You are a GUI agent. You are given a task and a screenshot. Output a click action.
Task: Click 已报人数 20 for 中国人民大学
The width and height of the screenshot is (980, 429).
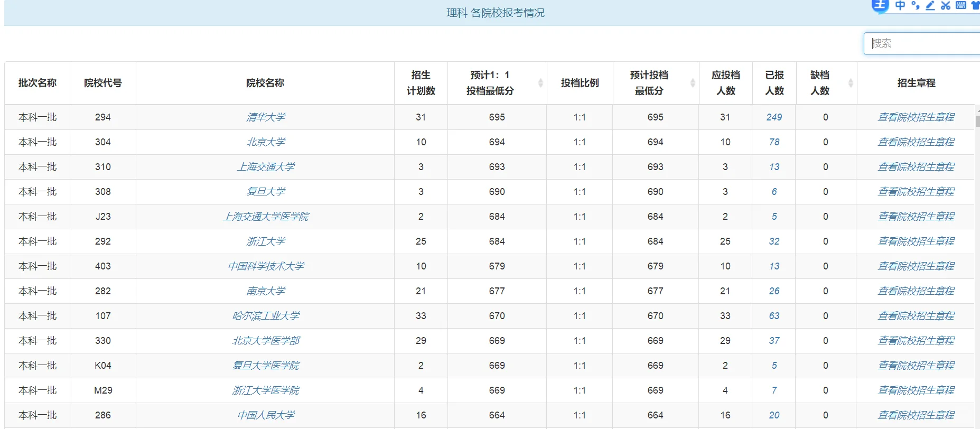tap(774, 415)
